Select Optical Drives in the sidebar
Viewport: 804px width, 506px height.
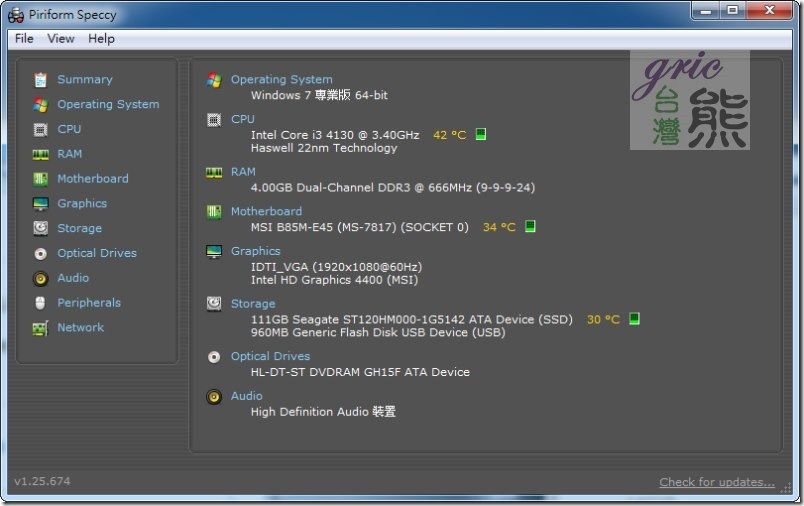point(97,253)
